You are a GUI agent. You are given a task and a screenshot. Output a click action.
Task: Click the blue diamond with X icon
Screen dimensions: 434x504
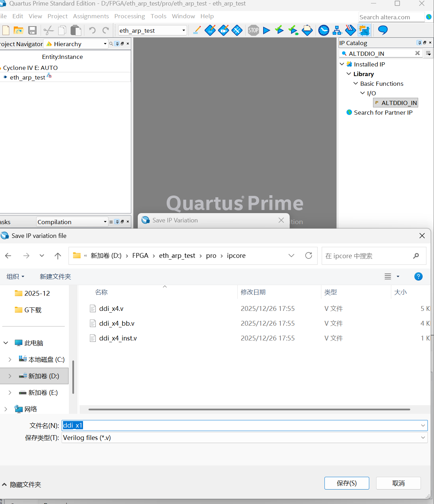coord(237,30)
